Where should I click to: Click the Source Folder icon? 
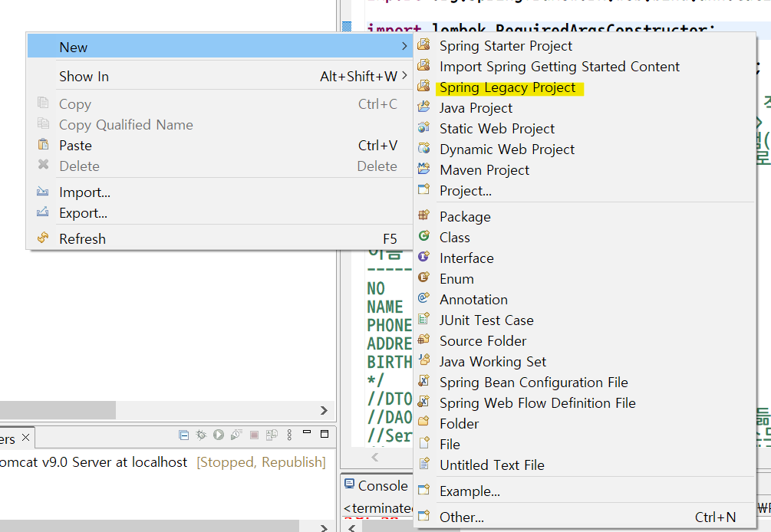423,340
